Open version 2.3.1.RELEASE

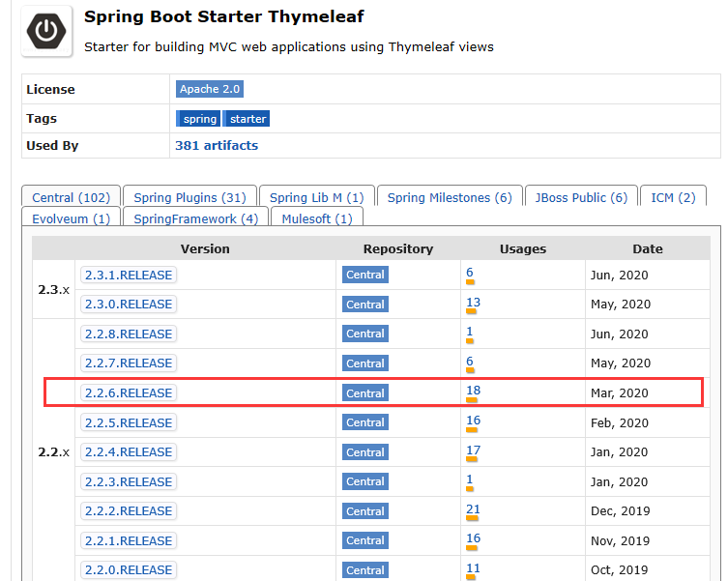[129, 275]
